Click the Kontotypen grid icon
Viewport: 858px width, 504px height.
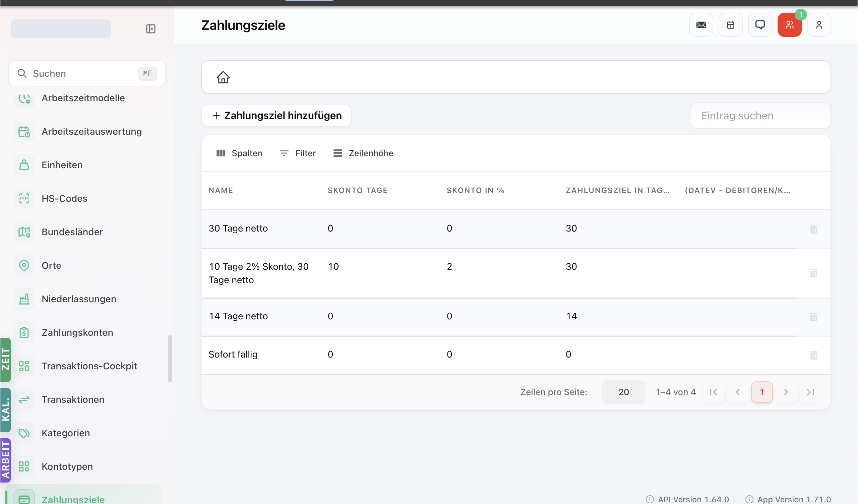(24, 466)
